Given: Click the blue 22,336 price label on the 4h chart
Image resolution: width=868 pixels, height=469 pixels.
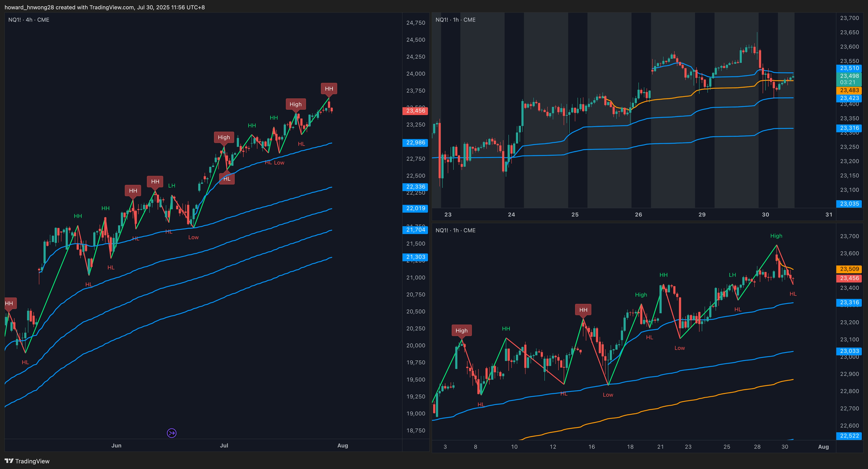Looking at the screenshot, I should (415, 187).
